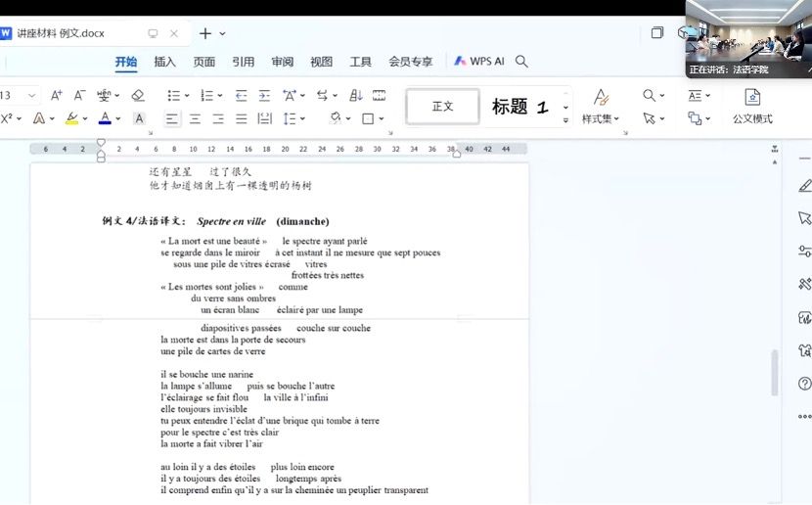Screen dimensions: 812x505
Task: Toggle character shading on selected text
Action: click(139, 118)
